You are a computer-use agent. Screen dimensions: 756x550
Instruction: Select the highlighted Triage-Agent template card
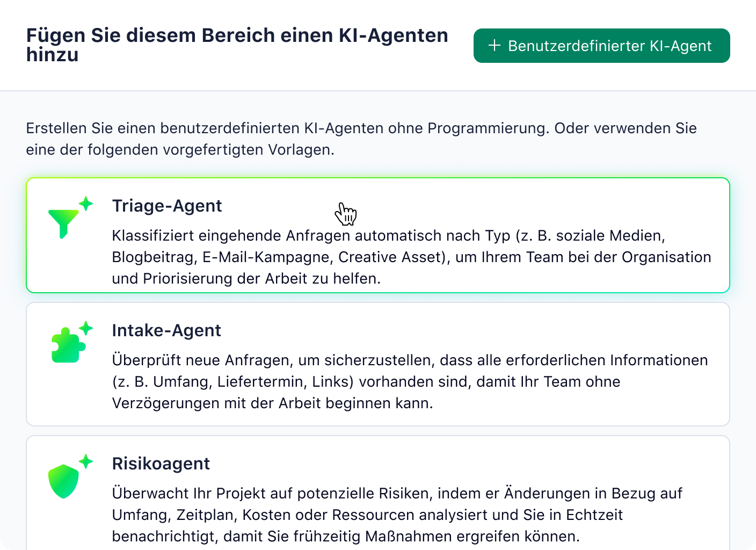point(377,235)
